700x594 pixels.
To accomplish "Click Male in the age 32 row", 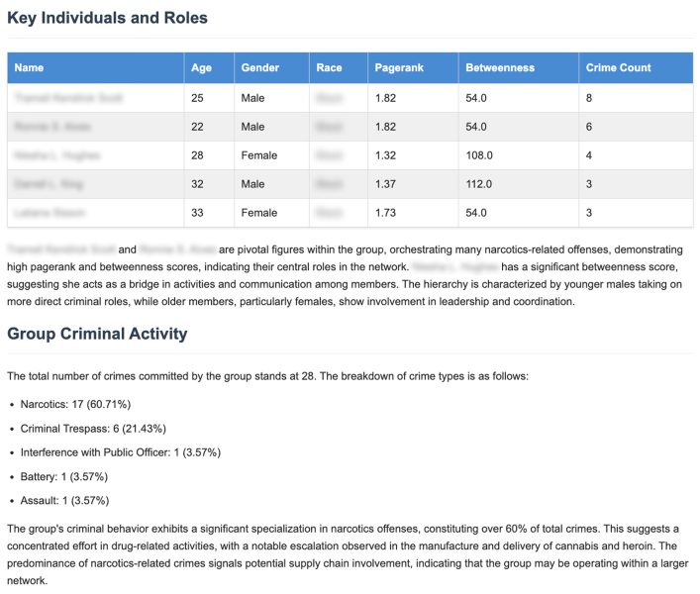I will tap(252, 184).
